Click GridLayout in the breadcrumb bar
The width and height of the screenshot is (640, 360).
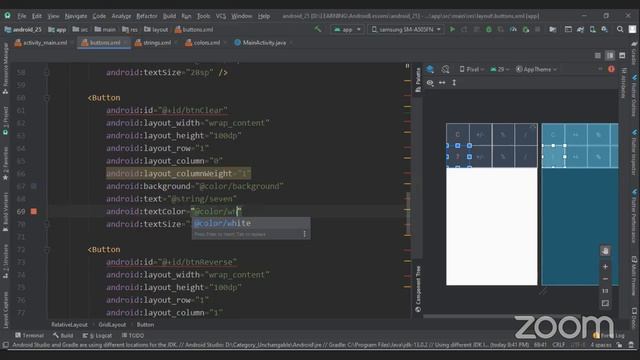coord(112,324)
